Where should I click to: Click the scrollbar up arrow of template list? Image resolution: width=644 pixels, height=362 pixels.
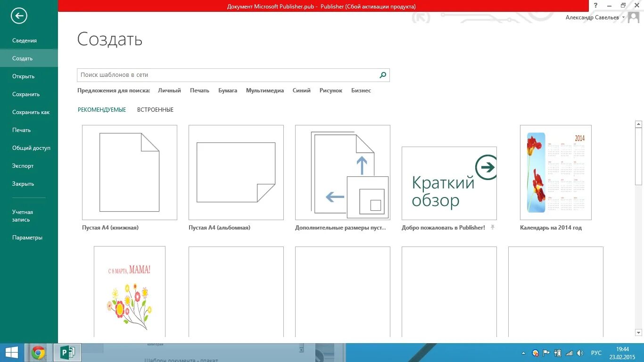point(639,124)
